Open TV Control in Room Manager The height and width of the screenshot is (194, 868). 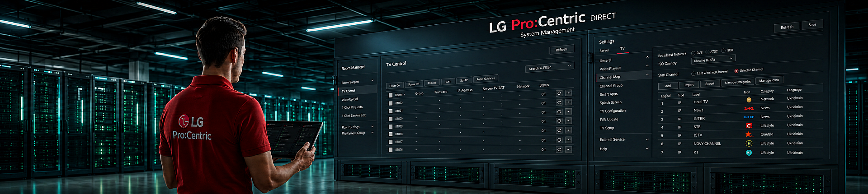click(349, 91)
